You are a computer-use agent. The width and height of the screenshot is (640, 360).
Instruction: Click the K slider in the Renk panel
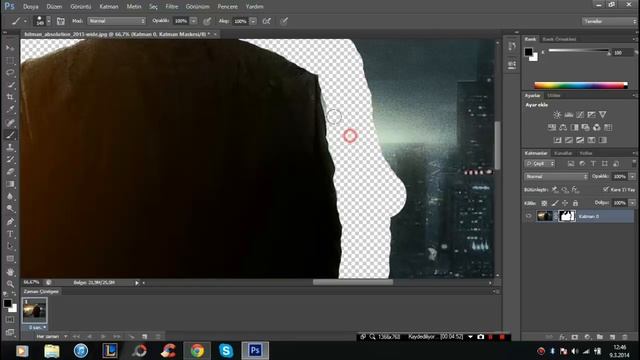tap(579, 51)
